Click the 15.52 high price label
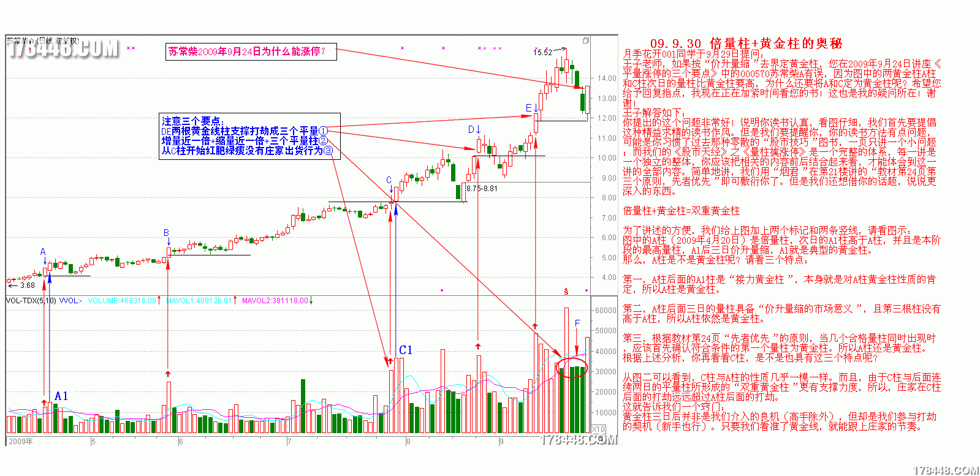 542,53
